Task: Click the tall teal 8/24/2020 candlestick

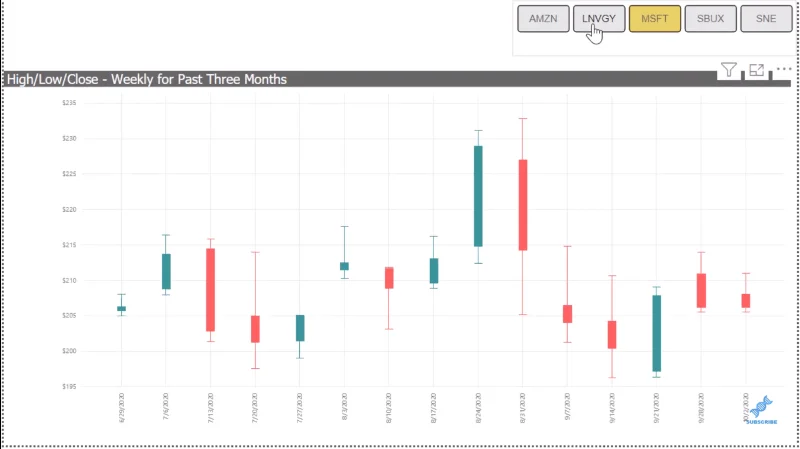Action: click(478, 196)
